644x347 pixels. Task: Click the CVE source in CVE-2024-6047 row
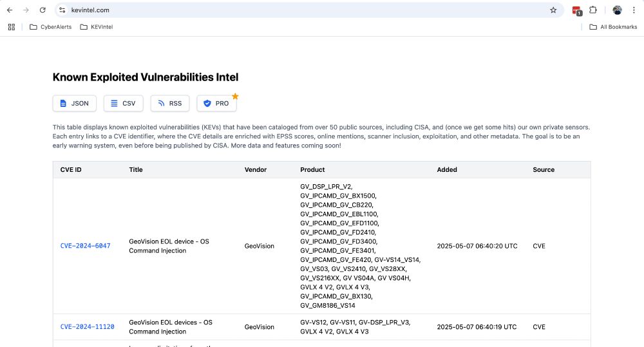click(539, 246)
